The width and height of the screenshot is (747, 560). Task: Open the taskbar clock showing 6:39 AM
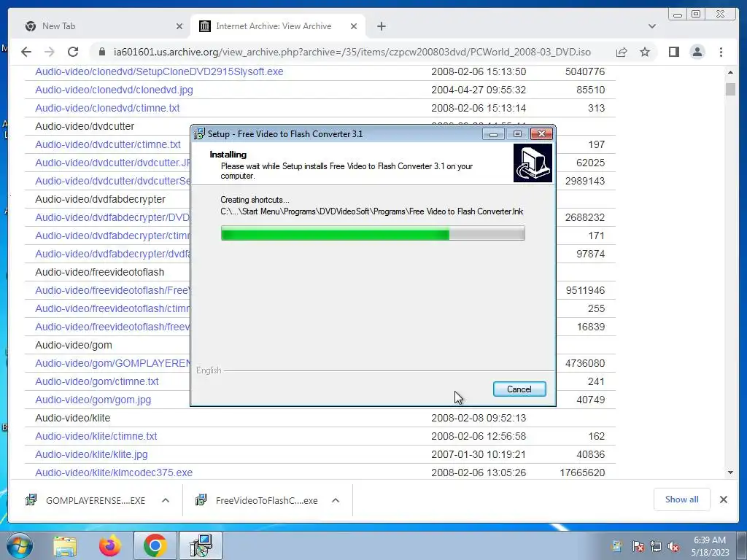(x=711, y=546)
